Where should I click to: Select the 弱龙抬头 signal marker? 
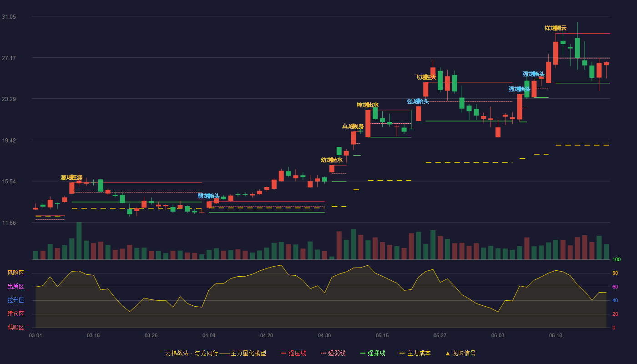click(209, 196)
